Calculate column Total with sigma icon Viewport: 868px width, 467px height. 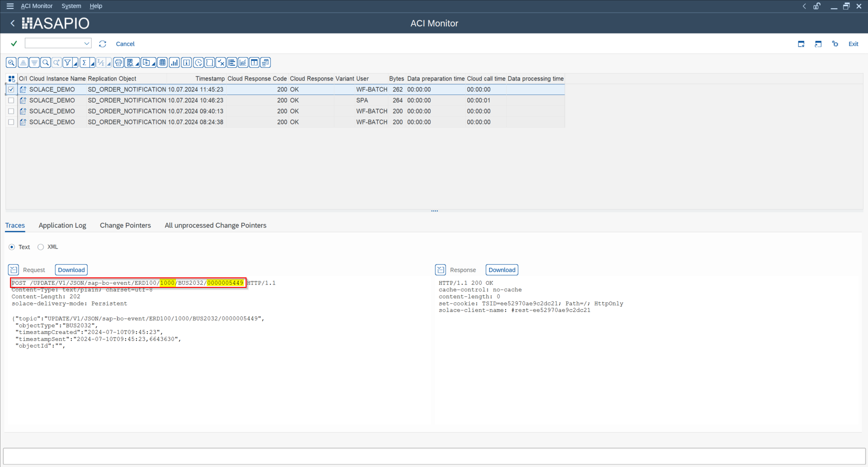tap(84, 62)
